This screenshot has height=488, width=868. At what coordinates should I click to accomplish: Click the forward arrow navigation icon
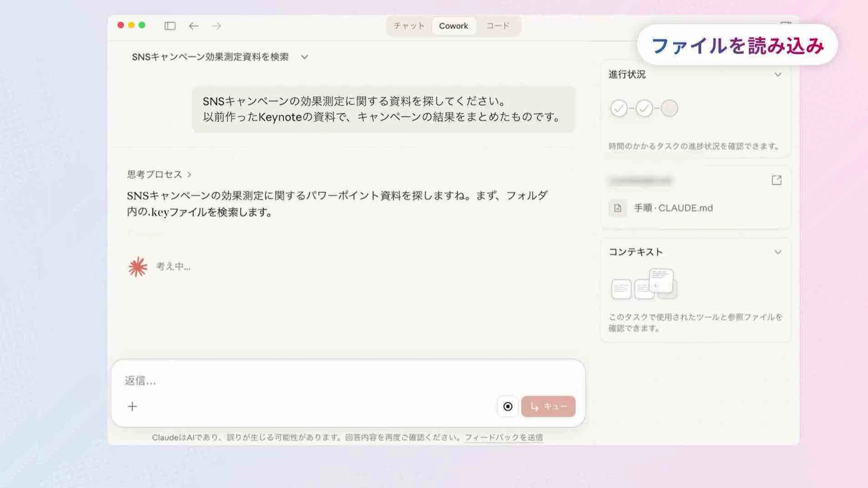(217, 26)
